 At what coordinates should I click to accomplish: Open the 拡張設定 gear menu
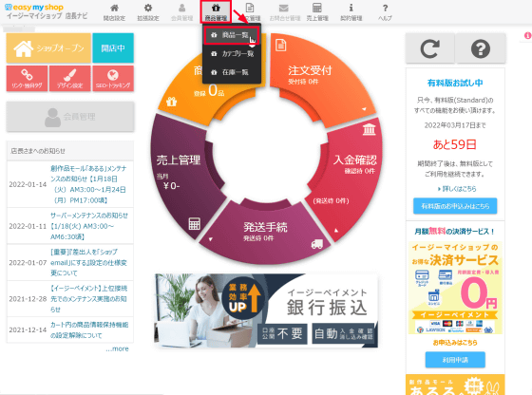[x=148, y=12]
